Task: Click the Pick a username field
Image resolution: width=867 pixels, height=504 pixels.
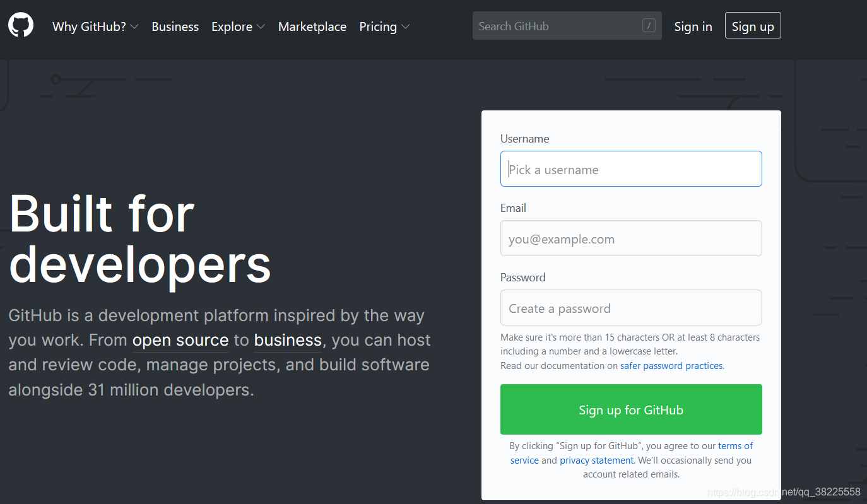Action: pos(631,168)
